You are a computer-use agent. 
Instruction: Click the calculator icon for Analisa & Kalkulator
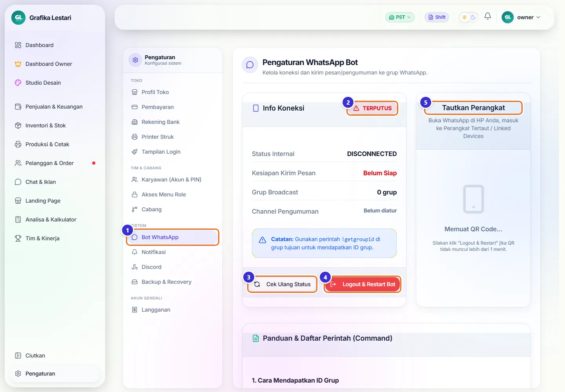pyautogui.click(x=18, y=220)
